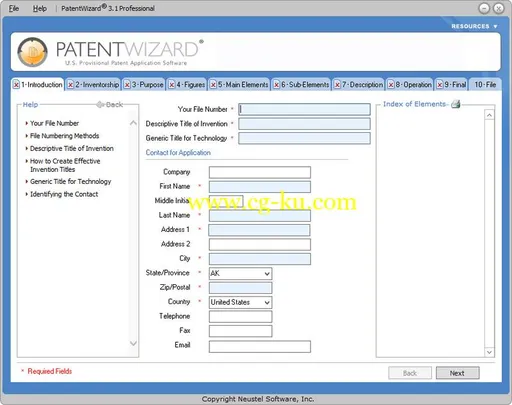Click the Address 1 input field
The height and width of the screenshot is (405, 512).
pos(259,230)
